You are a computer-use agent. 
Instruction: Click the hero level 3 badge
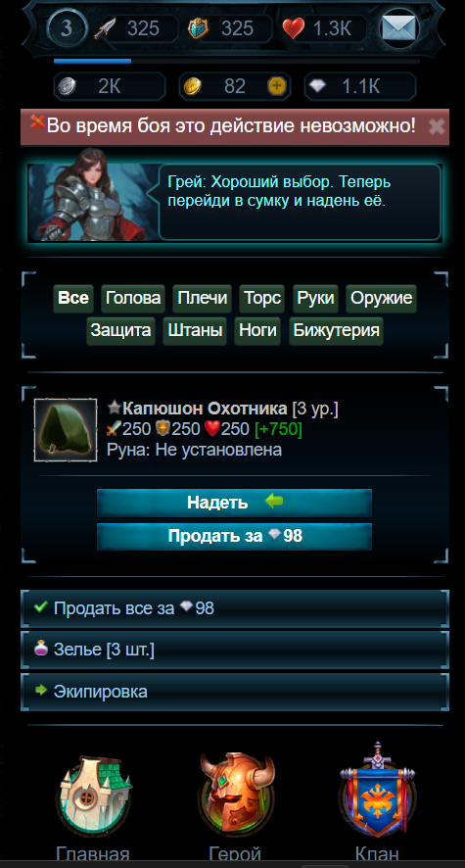tap(67, 27)
